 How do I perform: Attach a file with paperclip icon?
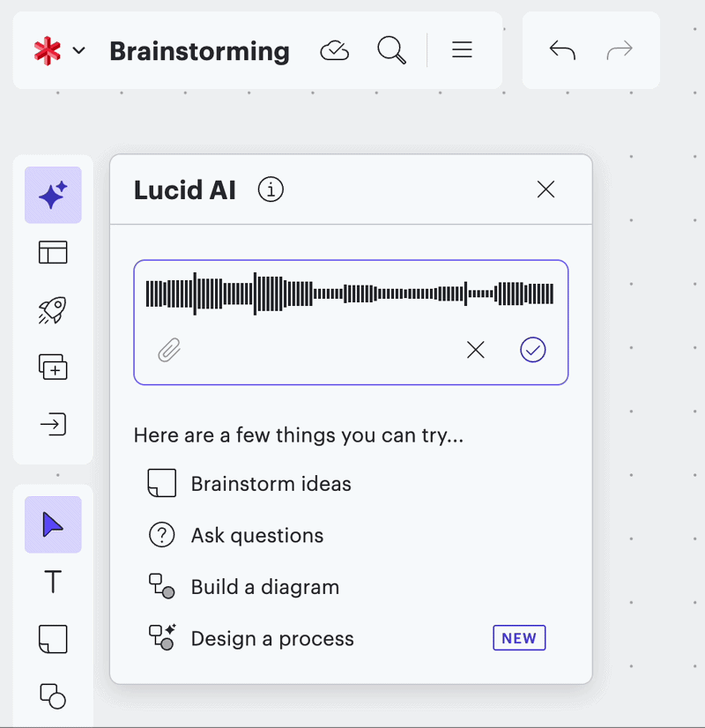tap(169, 350)
